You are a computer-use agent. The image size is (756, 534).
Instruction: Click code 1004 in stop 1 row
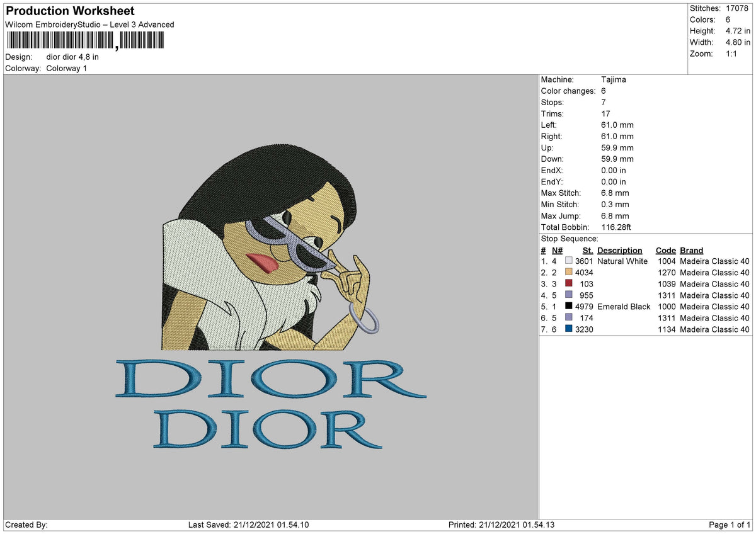pyautogui.click(x=667, y=261)
